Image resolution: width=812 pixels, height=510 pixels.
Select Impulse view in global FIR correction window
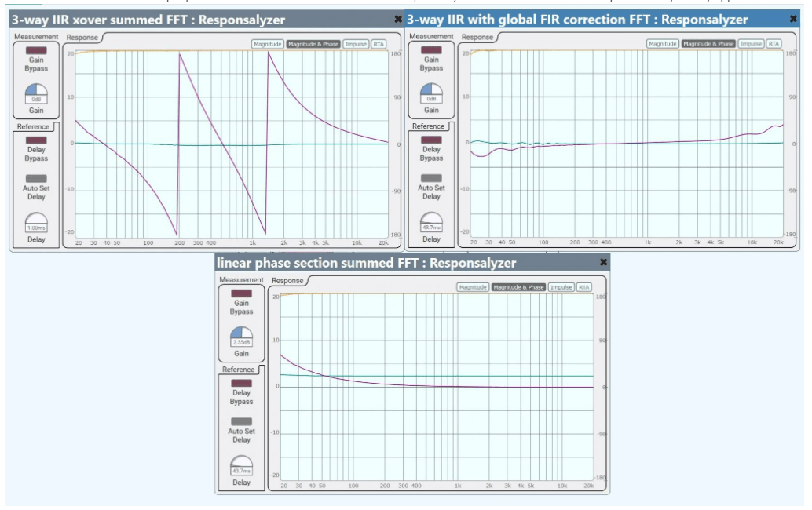(751, 44)
